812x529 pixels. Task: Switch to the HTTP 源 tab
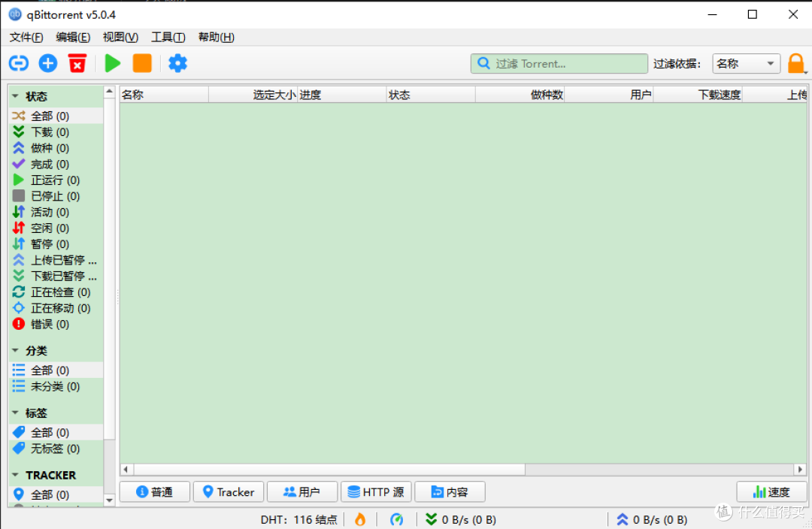376,491
